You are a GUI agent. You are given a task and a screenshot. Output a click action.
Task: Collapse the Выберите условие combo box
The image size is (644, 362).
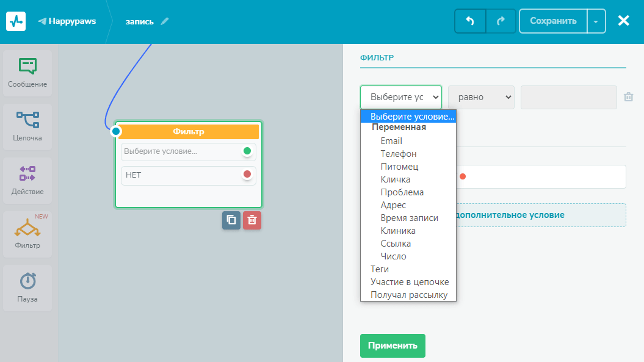(400, 97)
